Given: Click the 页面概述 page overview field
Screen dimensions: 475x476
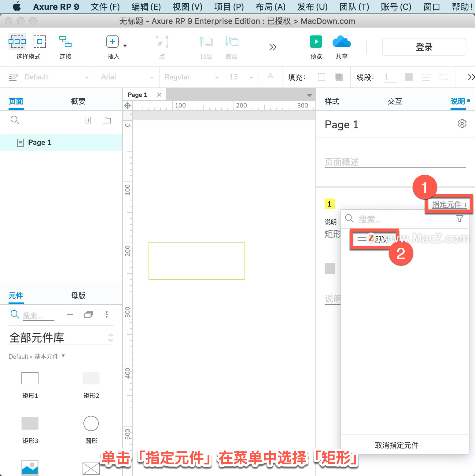Looking at the screenshot, I should (x=395, y=162).
